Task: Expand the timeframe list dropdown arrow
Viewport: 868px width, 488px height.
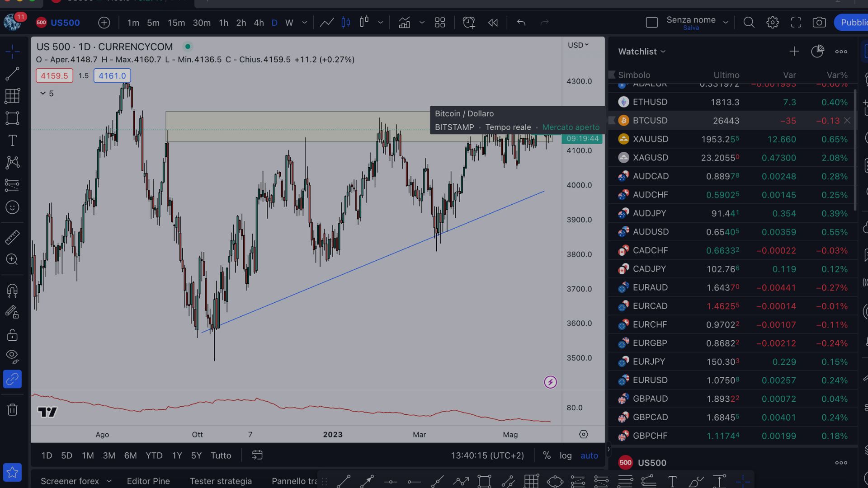Action: [305, 23]
